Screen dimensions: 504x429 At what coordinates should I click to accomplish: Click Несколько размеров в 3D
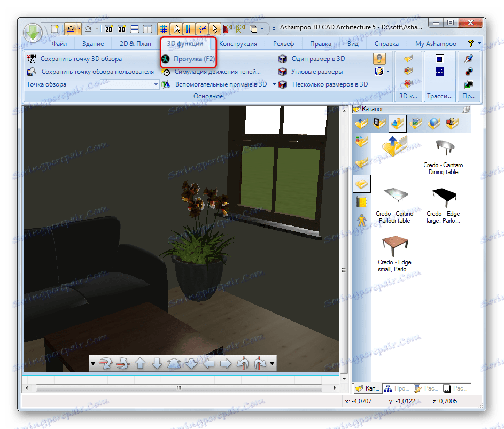click(x=283, y=84)
